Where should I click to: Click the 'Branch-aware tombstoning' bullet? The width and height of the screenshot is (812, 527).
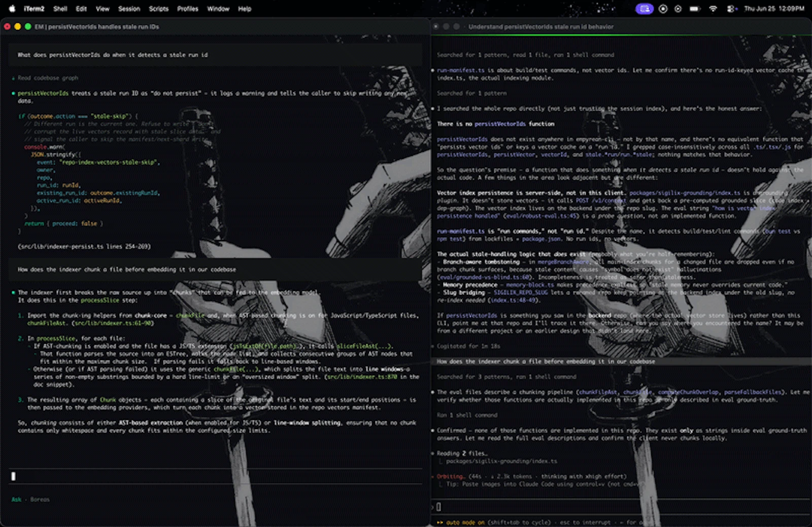(481, 262)
